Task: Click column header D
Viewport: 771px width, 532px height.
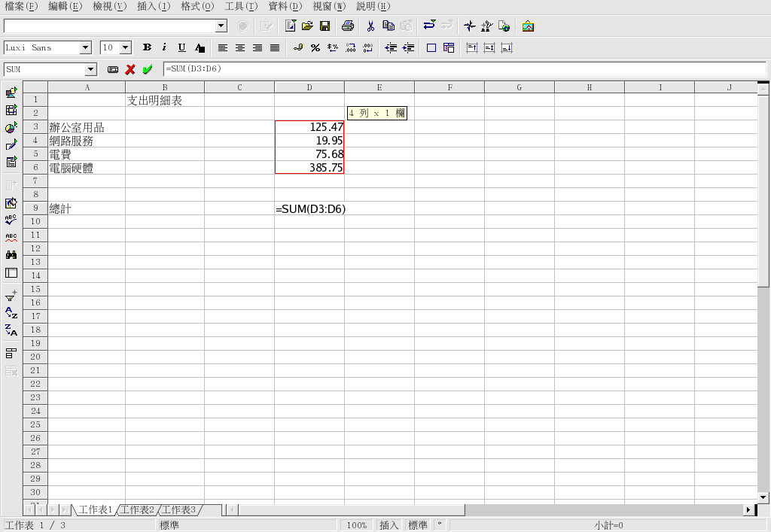Action: click(x=309, y=87)
